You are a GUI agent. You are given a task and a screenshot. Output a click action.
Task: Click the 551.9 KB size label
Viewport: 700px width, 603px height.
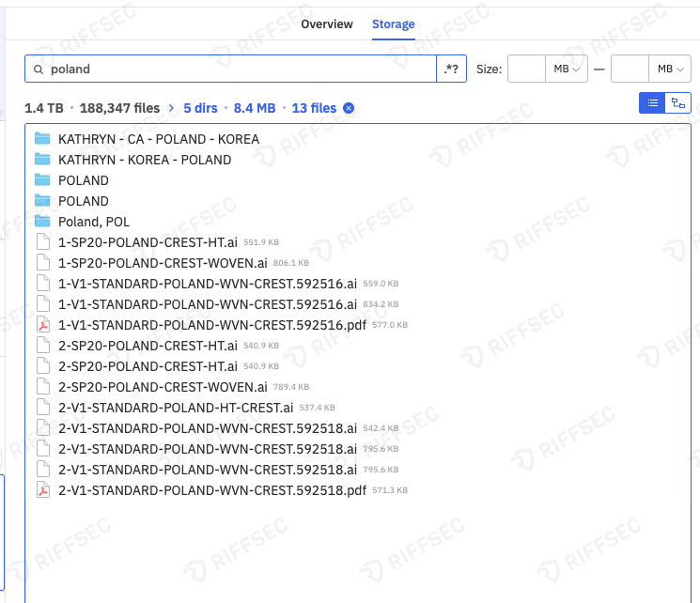(261, 242)
